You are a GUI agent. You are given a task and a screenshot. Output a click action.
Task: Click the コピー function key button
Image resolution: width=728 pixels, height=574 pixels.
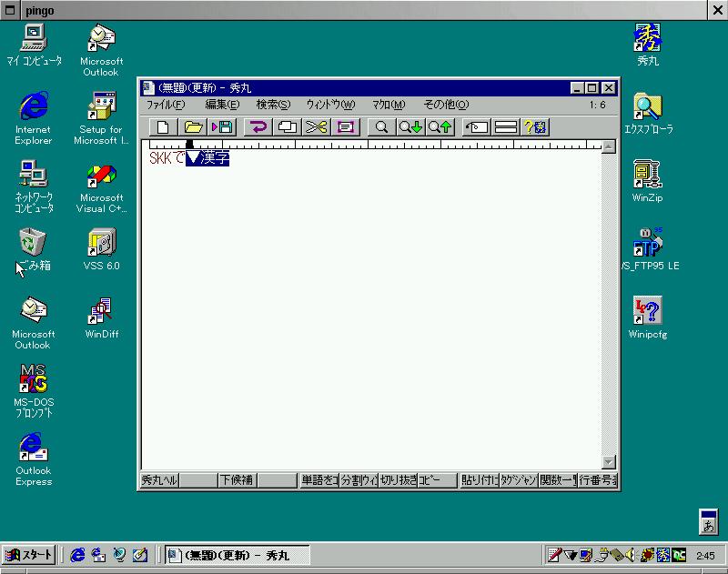click(438, 479)
